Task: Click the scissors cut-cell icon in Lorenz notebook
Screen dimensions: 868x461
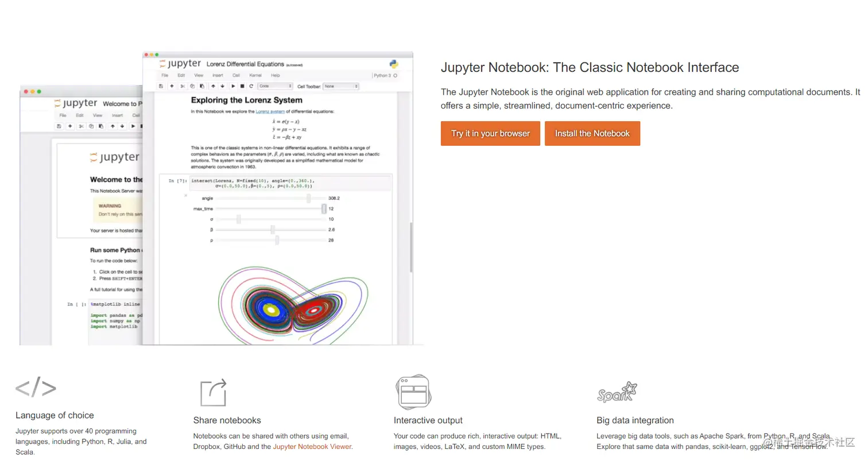Action: pyautogui.click(x=183, y=86)
